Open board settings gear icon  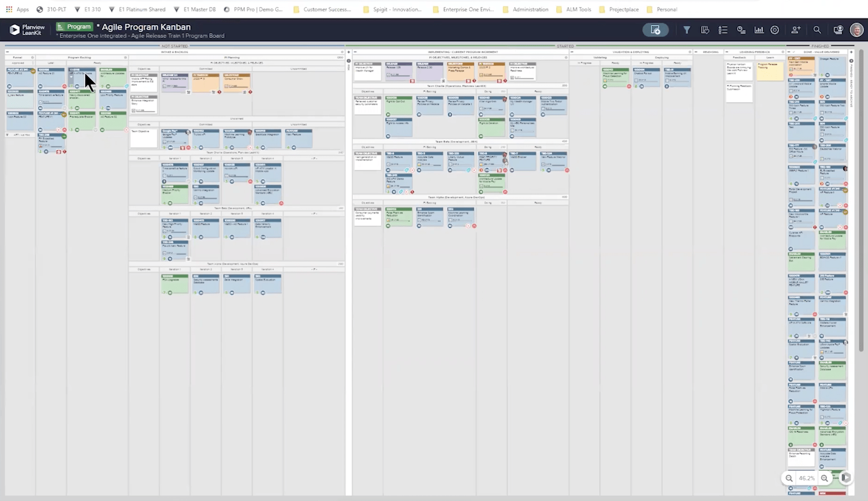(x=775, y=30)
